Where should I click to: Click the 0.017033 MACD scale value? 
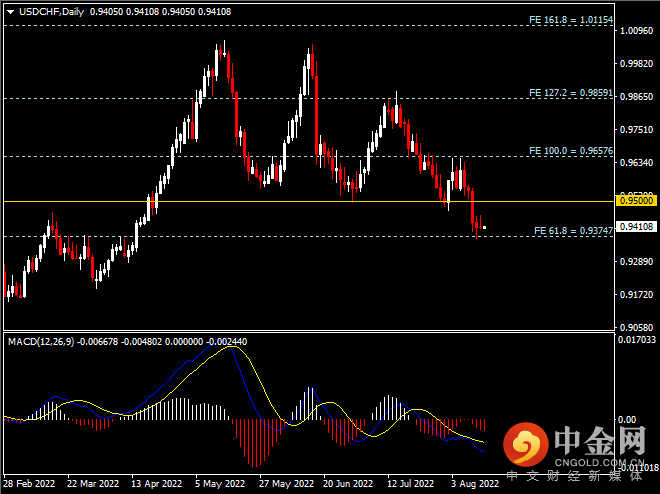[x=637, y=339]
